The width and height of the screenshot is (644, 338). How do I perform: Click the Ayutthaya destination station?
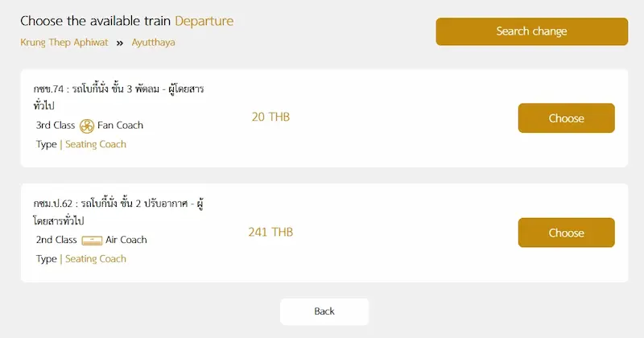tap(154, 43)
